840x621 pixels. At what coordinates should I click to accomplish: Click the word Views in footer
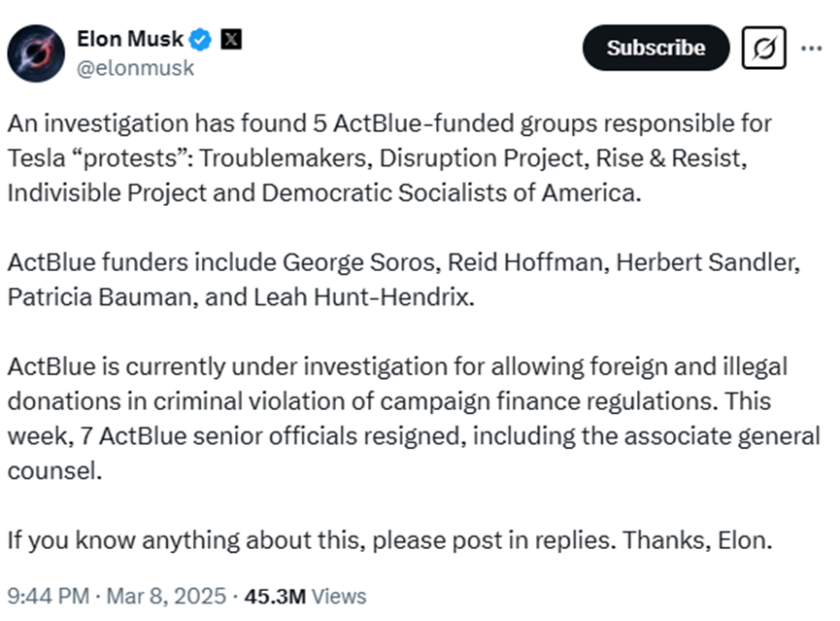tap(339, 596)
